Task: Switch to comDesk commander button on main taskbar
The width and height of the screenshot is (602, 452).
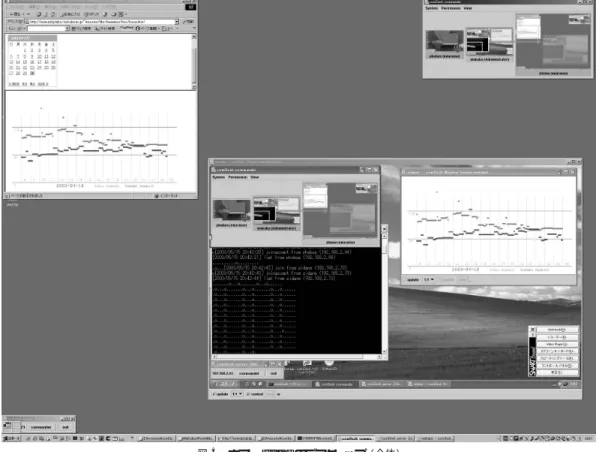Action: 356,438
